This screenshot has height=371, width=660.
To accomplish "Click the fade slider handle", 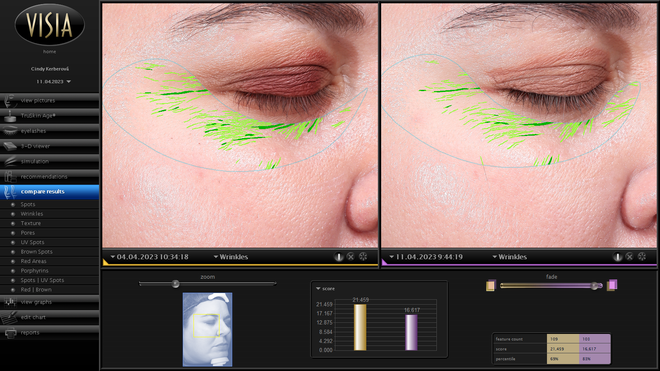I will 594,286.
